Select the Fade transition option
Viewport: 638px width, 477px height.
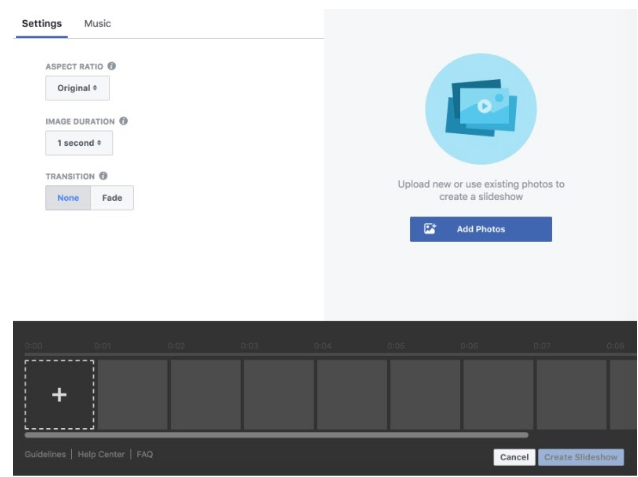[x=112, y=198]
